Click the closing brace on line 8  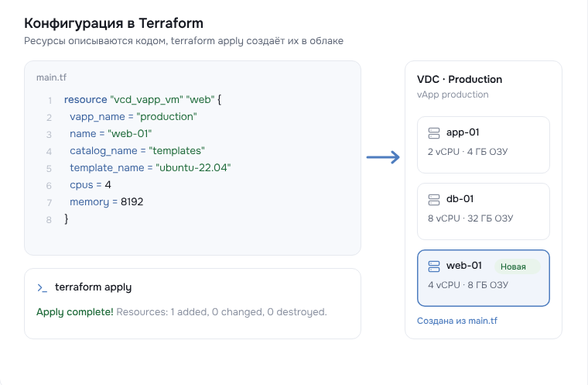pos(67,218)
